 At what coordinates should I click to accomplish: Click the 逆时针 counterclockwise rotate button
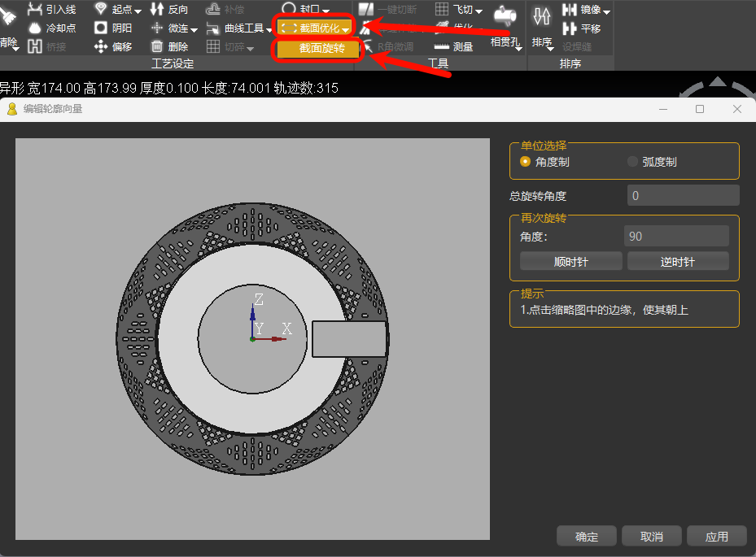click(x=678, y=261)
